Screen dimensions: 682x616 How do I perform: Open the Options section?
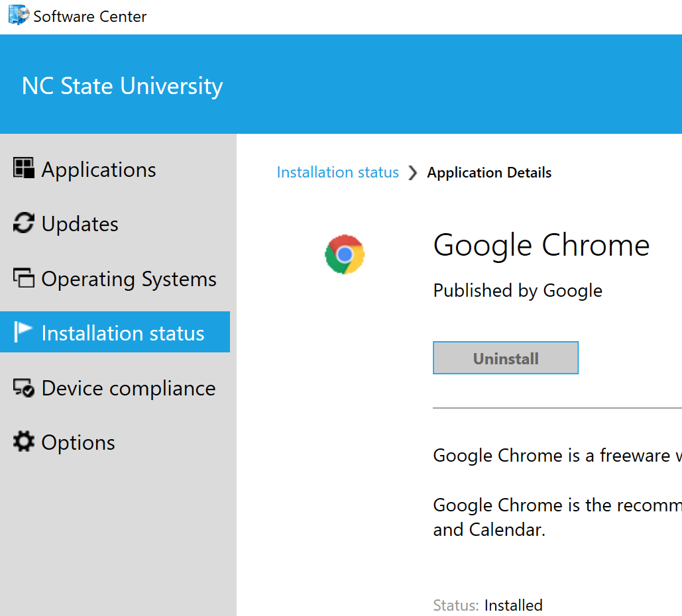[x=115, y=442]
